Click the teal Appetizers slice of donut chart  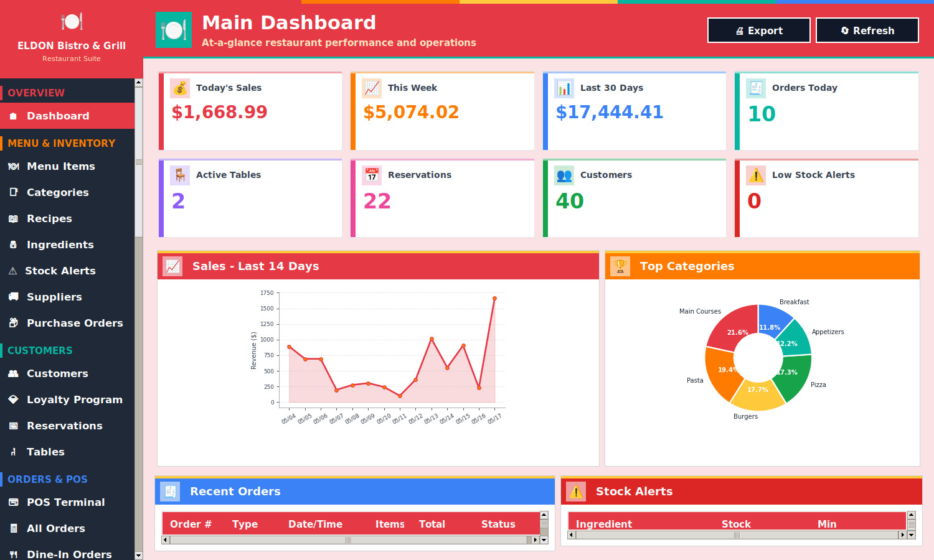(794, 339)
